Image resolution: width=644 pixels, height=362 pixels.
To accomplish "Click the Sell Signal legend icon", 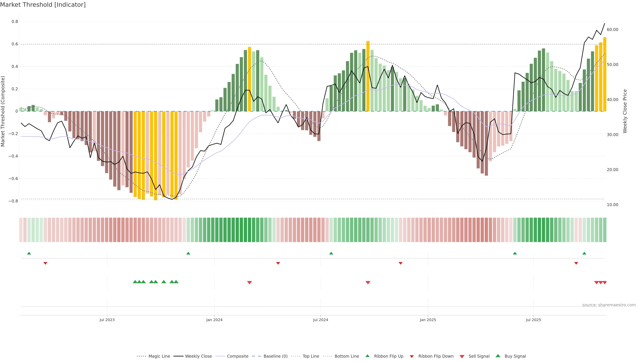I will 462,356.
